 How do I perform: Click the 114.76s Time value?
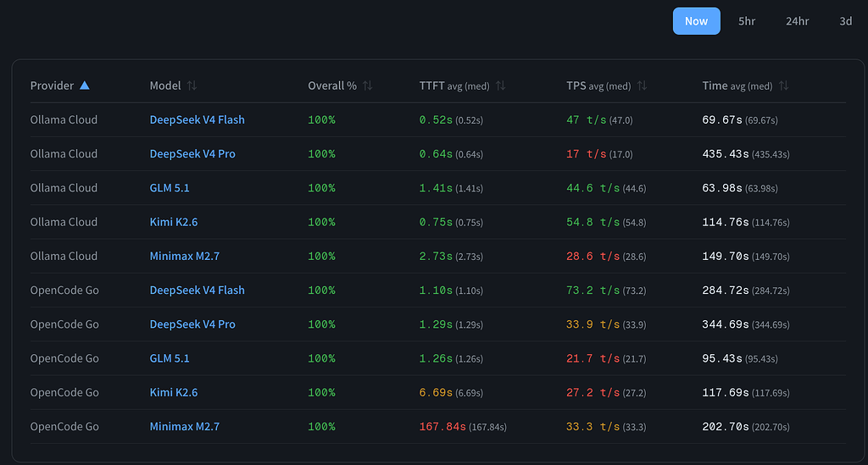click(726, 222)
